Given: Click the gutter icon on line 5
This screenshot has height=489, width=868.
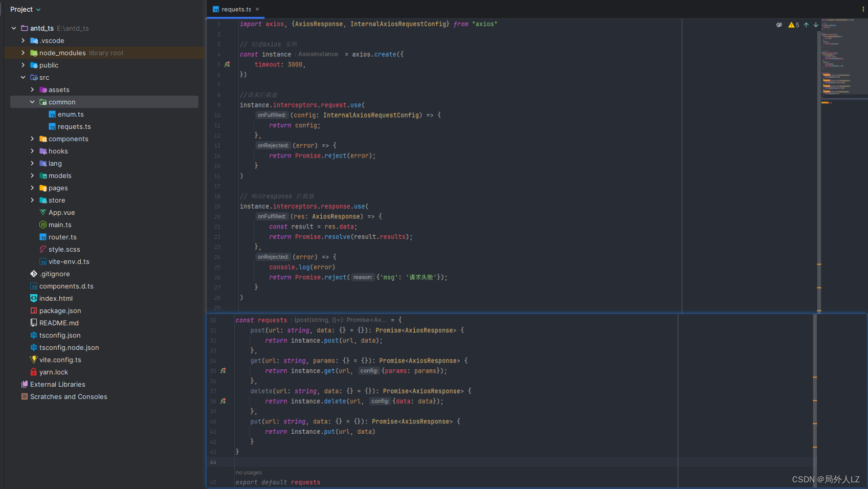Looking at the screenshot, I should [x=227, y=64].
